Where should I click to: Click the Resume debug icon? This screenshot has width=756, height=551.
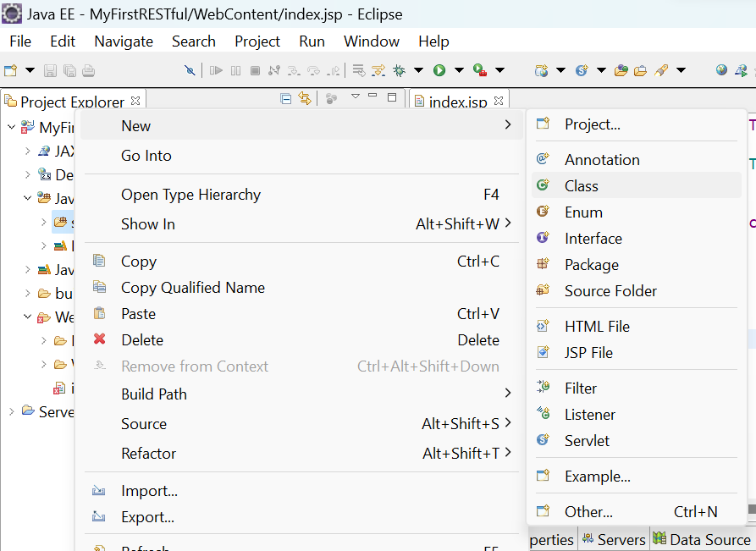coord(216,71)
